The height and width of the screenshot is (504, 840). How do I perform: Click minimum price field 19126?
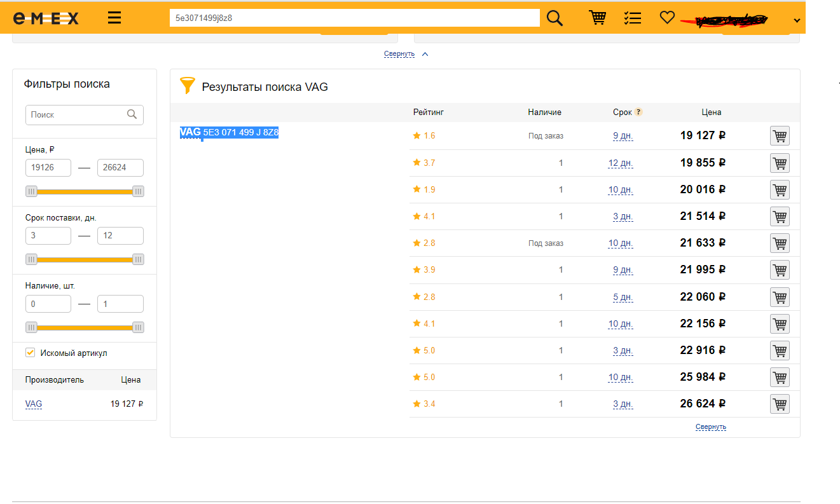click(x=48, y=168)
